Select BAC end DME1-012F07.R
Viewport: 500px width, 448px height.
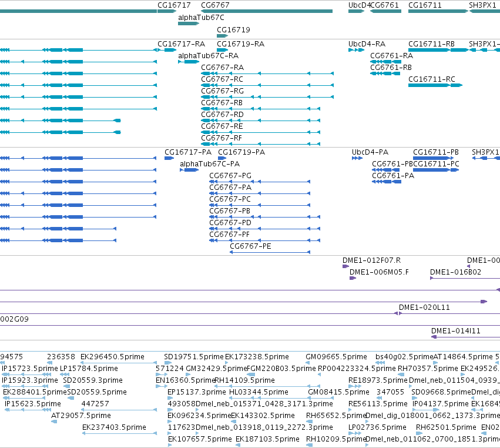(x=345, y=266)
